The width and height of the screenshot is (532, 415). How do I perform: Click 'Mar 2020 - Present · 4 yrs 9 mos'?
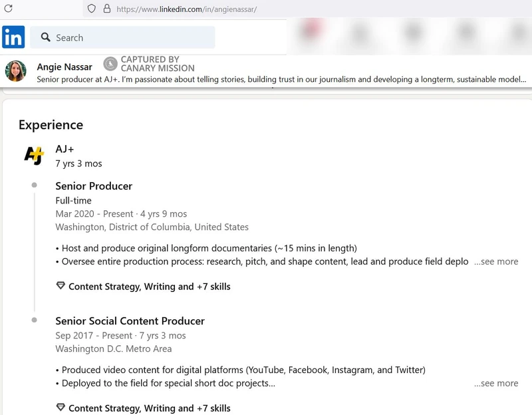pos(121,213)
